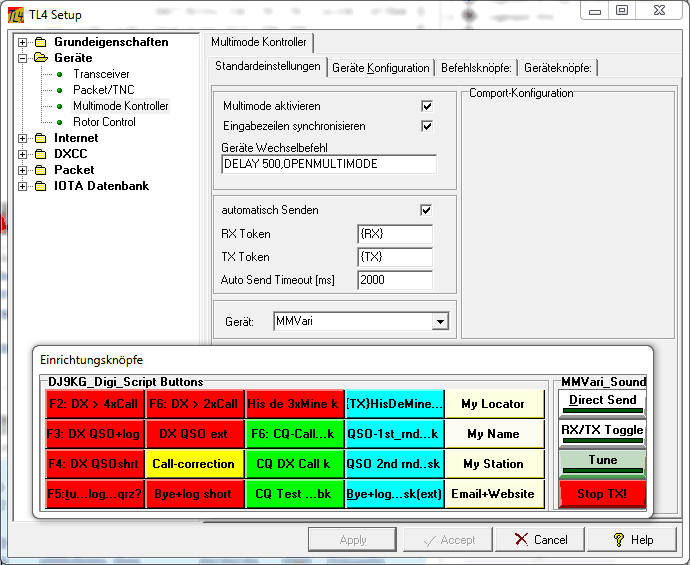Click the His de 3xMine k button
Image resolution: width=690 pixels, height=565 pixels.
[294, 404]
